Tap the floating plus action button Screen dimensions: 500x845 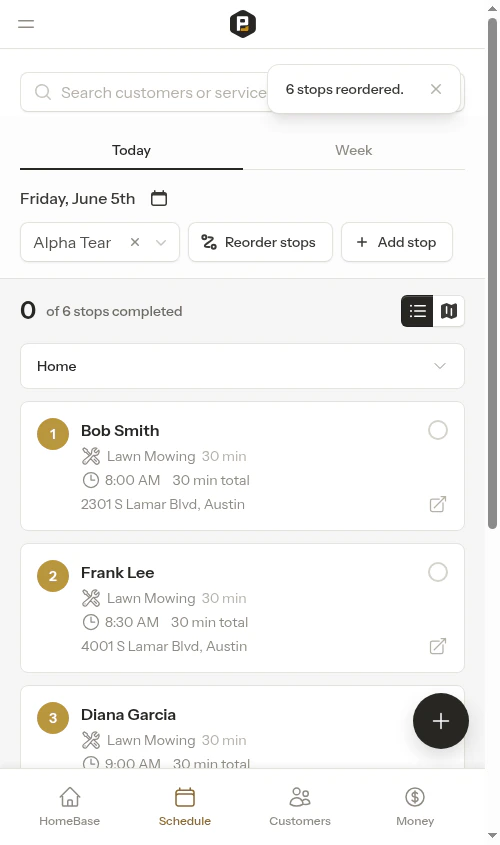click(x=441, y=721)
